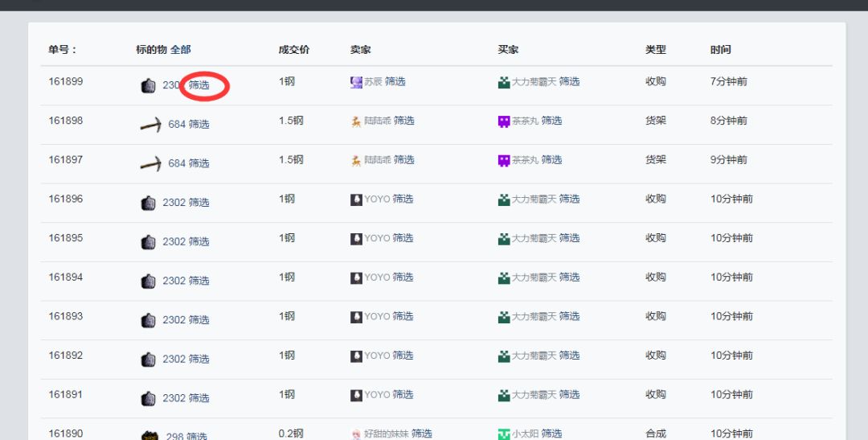Click seller name 苏辰
The width and height of the screenshot is (868, 440).
click(x=373, y=81)
